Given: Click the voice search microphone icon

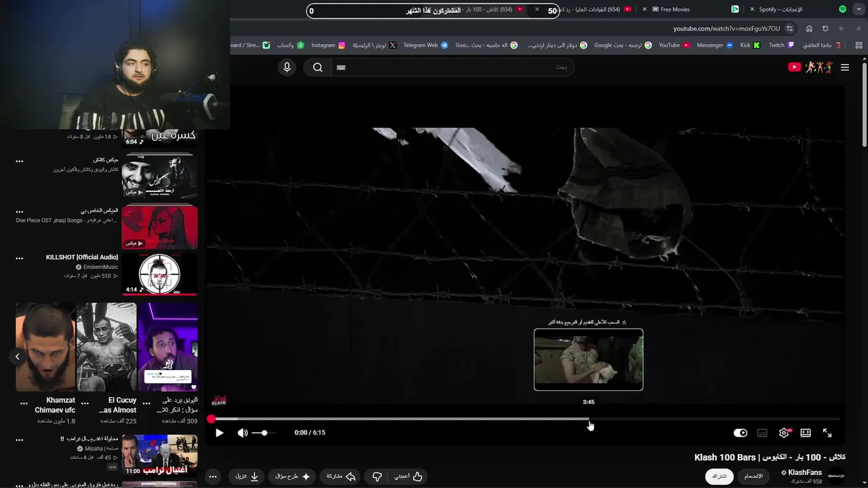Looking at the screenshot, I should [287, 67].
